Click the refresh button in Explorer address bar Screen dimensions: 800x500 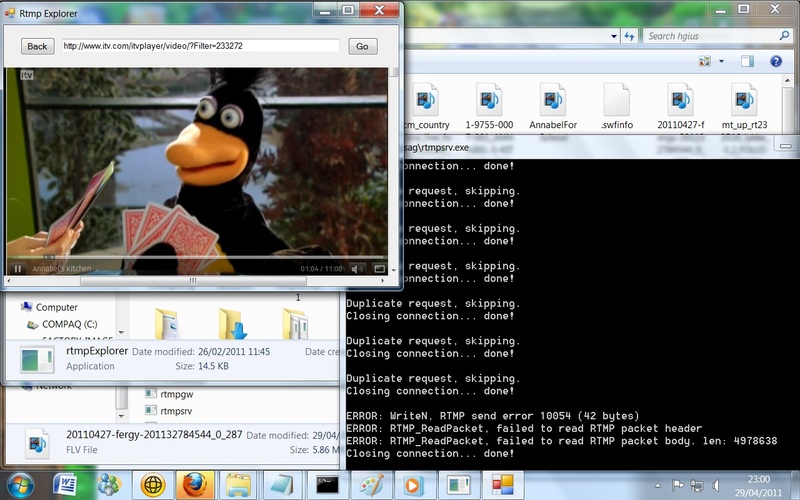(x=630, y=36)
